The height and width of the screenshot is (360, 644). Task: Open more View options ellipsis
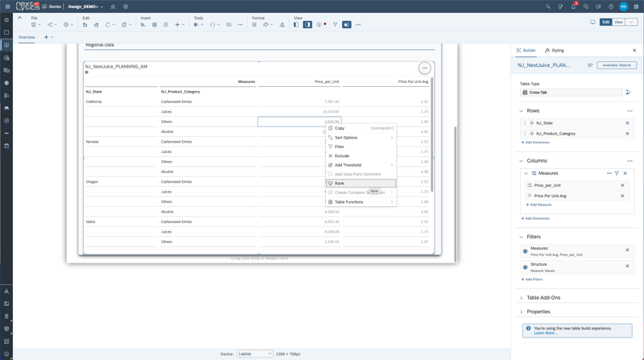[x=358, y=25]
